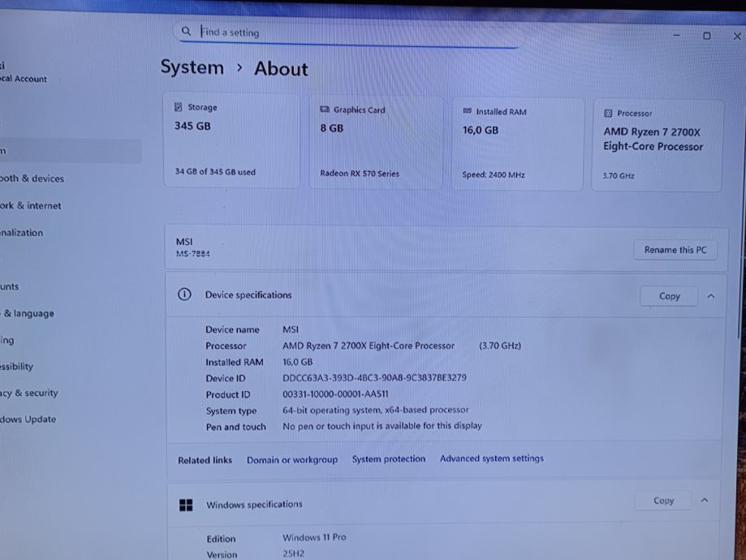Collapse the Device specifications section
The height and width of the screenshot is (560, 746).
pos(711,296)
